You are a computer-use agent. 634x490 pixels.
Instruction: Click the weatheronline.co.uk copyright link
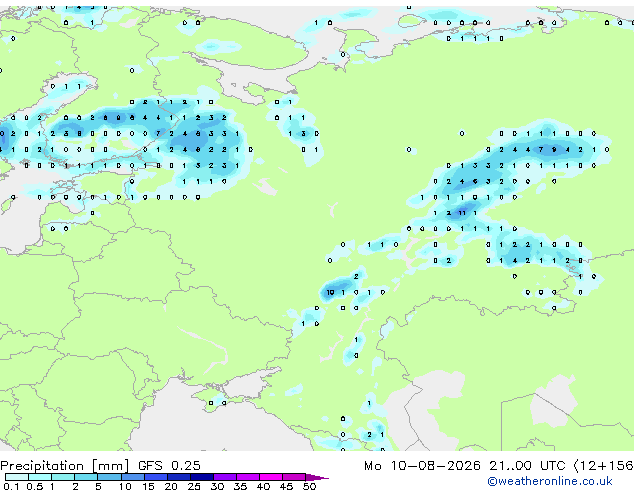[550, 481]
